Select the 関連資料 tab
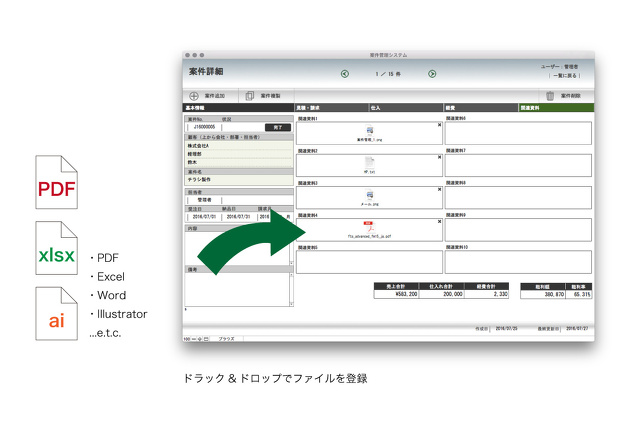The width and height of the screenshot is (640, 426). [x=555, y=107]
